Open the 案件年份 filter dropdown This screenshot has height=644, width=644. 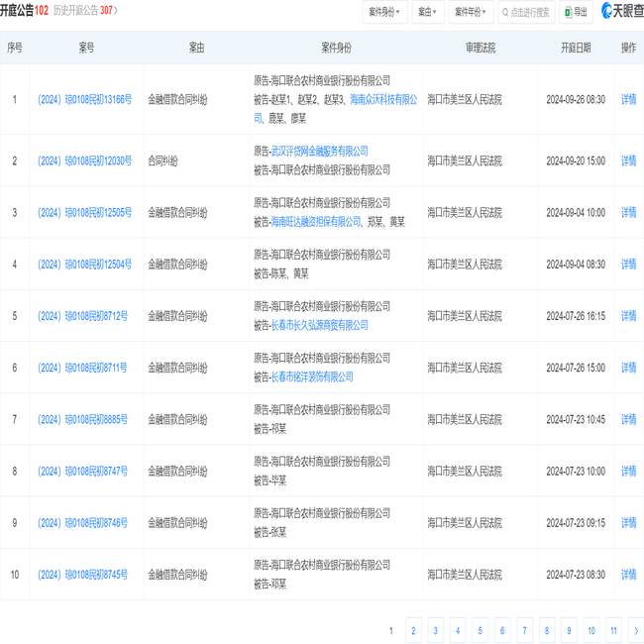tap(471, 12)
